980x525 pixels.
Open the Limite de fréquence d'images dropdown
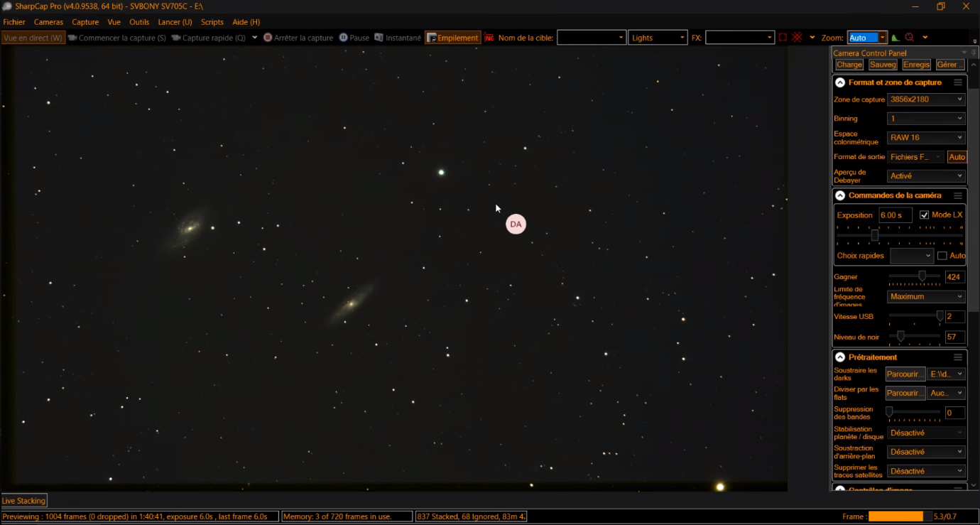tap(926, 297)
